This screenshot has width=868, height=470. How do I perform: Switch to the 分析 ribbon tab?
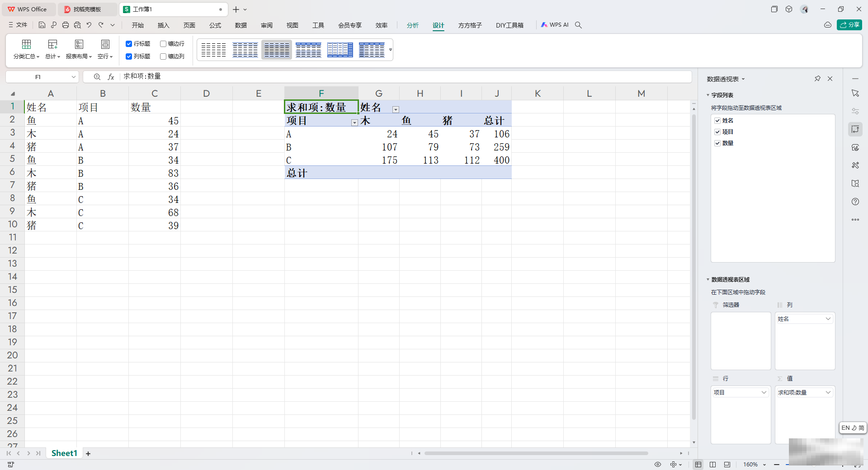pyautogui.click(x=412, y=25)
